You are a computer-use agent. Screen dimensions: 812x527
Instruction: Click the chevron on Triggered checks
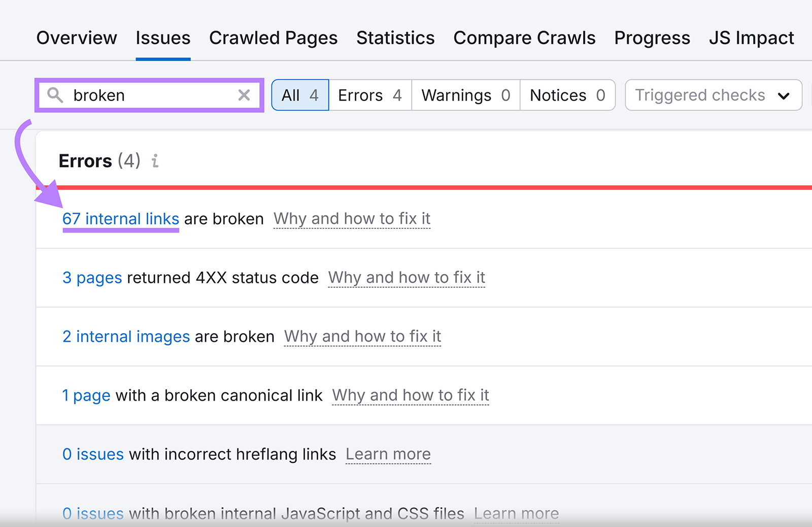pos(784,95)
